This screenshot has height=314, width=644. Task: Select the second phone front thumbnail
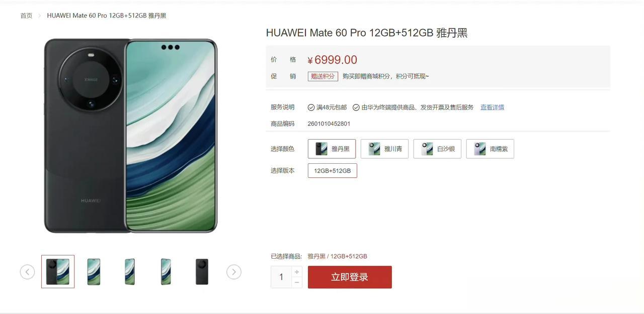[x=94, y=272]
